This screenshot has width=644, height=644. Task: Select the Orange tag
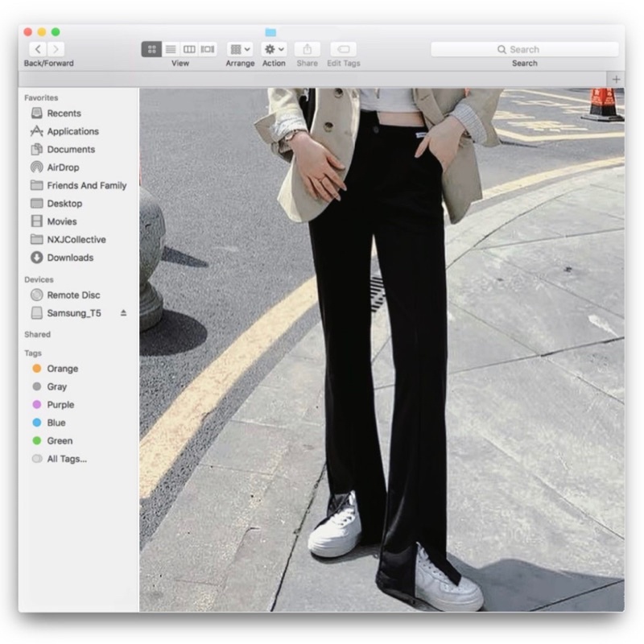(x=62, y=369)
